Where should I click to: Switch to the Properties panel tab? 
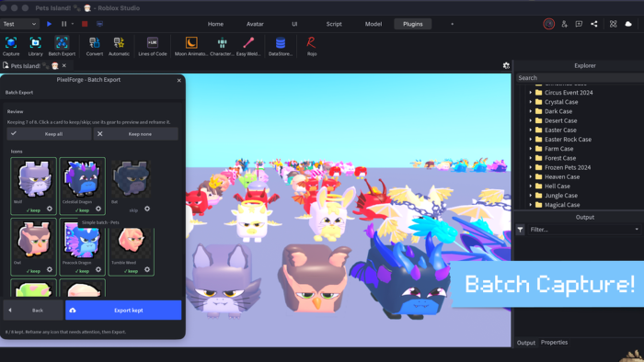554,343
